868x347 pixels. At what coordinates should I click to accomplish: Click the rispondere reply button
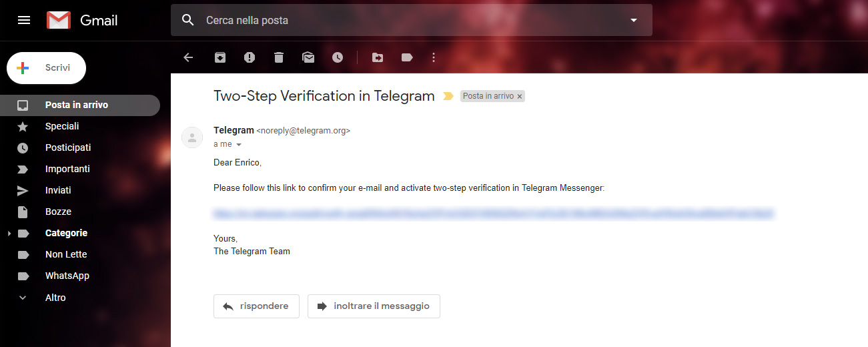256,306
